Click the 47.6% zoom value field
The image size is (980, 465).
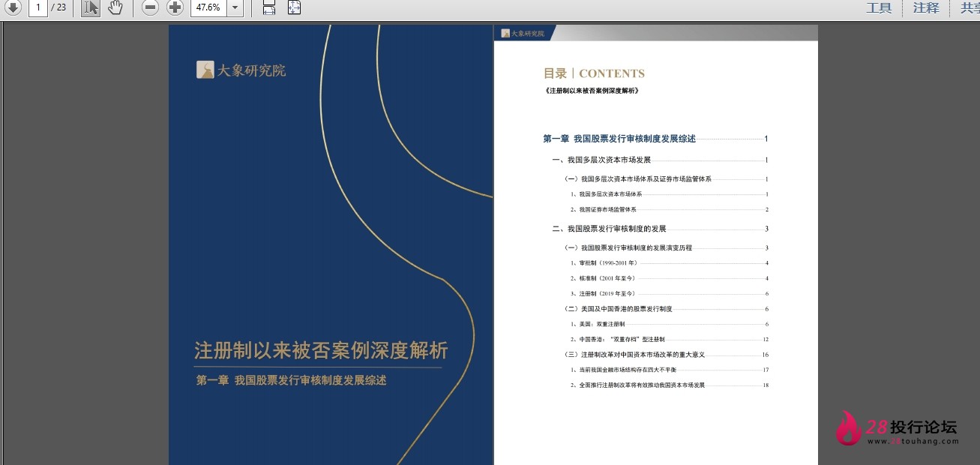coord(208,7)
